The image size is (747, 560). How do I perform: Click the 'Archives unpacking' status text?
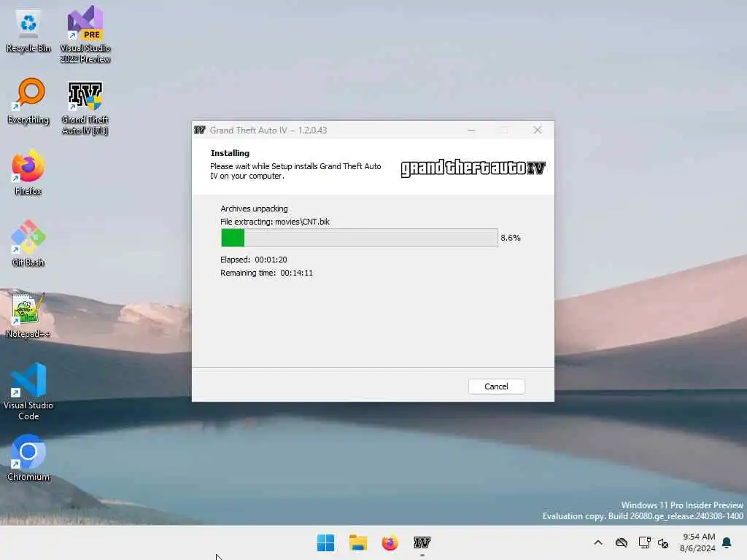254,209
